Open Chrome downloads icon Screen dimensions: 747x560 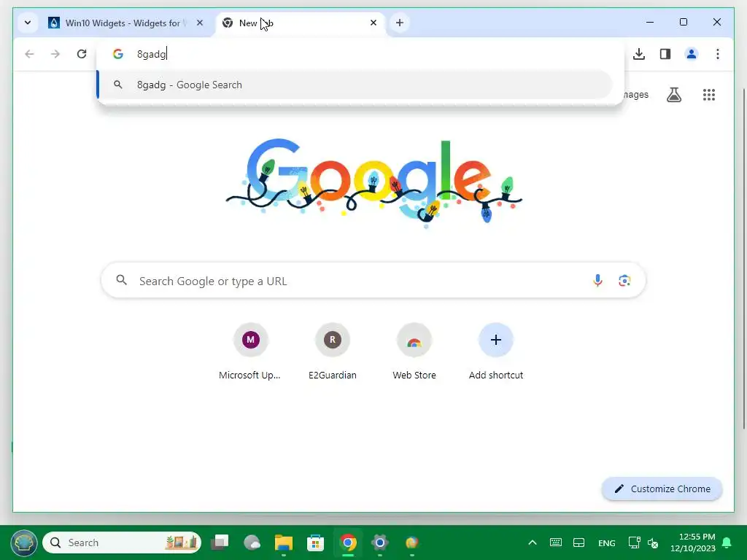(x=639, y=54)
